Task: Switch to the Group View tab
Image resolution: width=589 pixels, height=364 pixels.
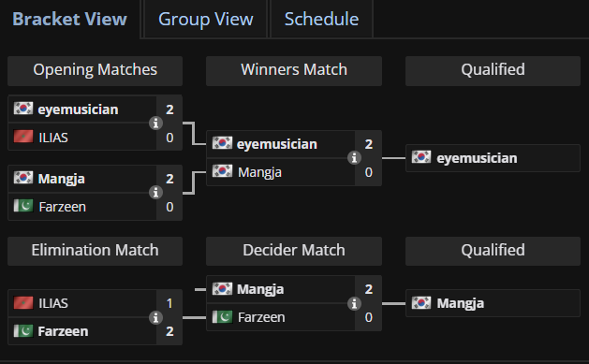Action: pyautogui.click(x=205, y=19)
